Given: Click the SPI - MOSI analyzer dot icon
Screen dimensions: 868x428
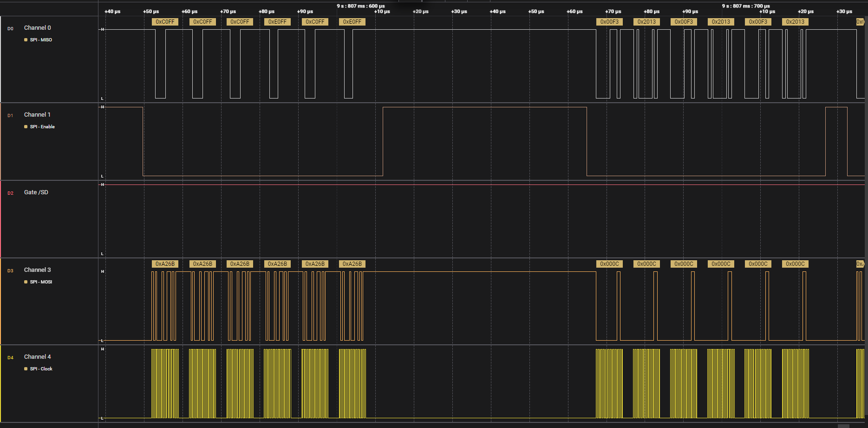Looking at the screenshot, I should (26, 282).
